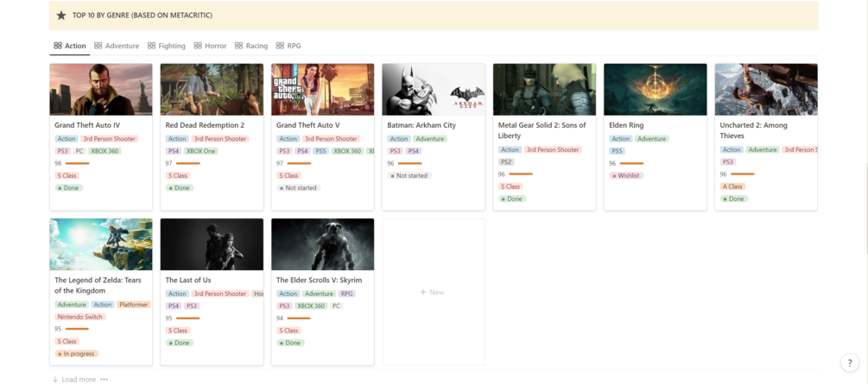868x384 pixels.
Task: Click the A Class tag on Uncharted 2
Action: coord(732,186)
